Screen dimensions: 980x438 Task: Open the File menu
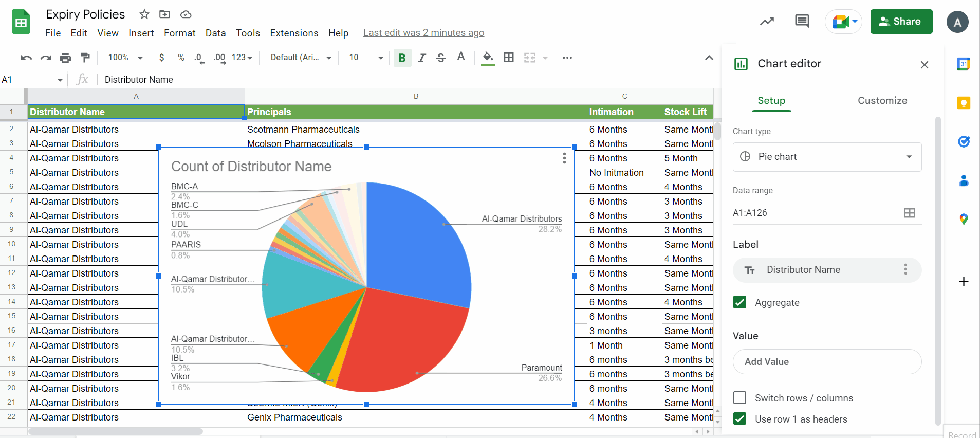[x=53, y=33]
